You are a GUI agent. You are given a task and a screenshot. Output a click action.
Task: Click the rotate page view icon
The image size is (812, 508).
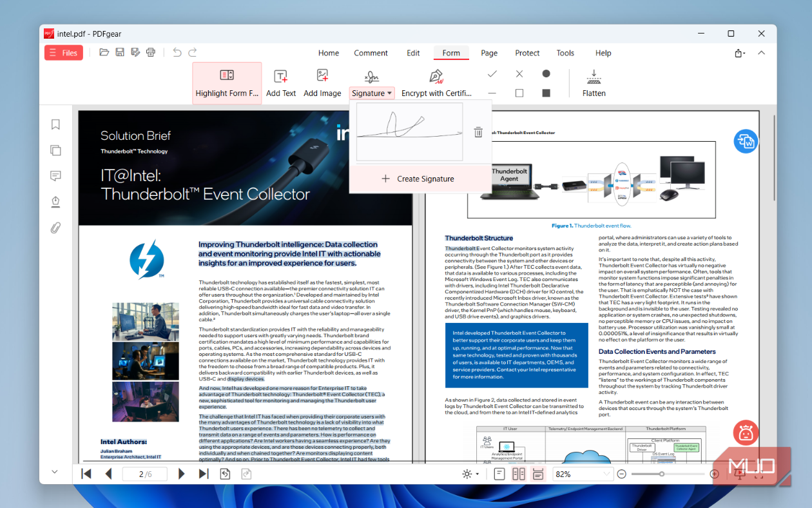point(226,474)
